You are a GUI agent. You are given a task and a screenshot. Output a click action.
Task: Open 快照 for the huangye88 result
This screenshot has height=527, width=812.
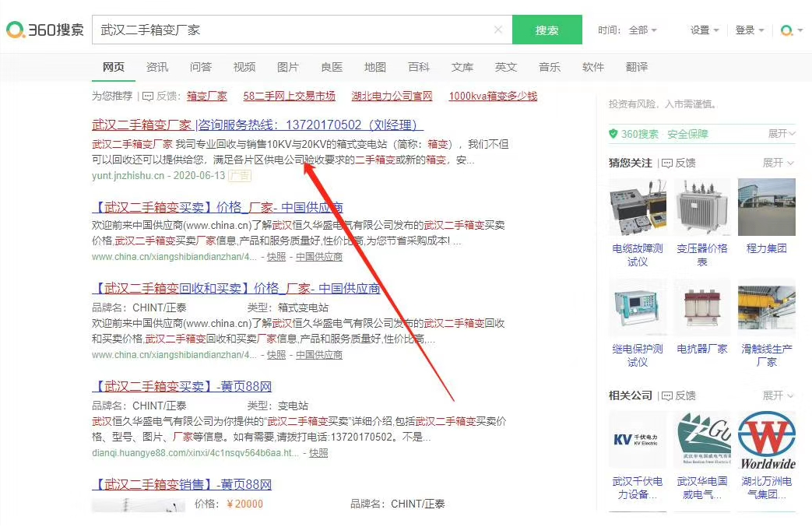(318, 453)
